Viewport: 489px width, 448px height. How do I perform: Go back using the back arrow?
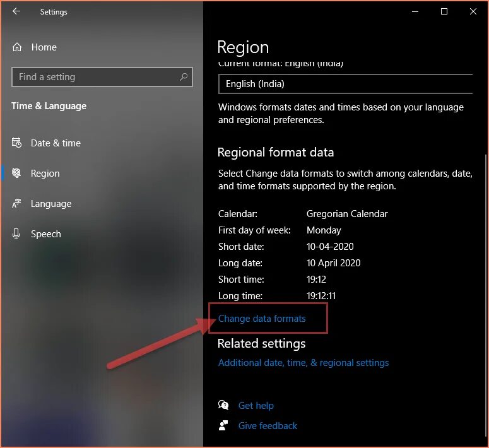coord(16,11)
